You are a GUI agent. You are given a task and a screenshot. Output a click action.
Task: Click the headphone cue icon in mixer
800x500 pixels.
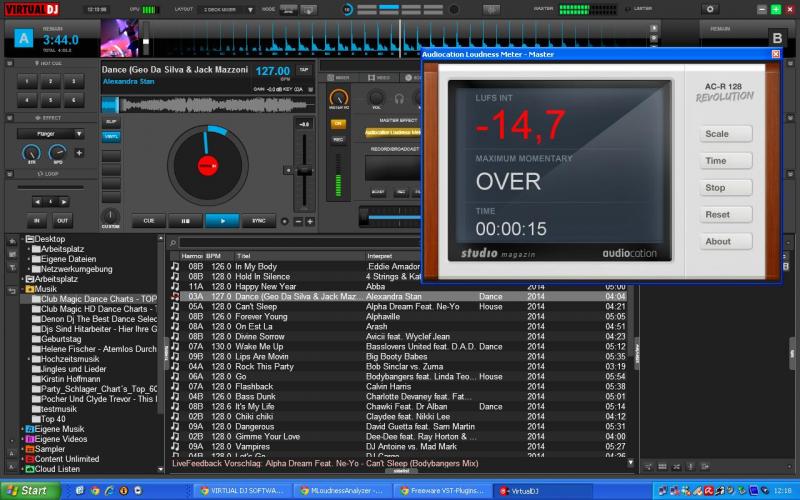point(399,99)
